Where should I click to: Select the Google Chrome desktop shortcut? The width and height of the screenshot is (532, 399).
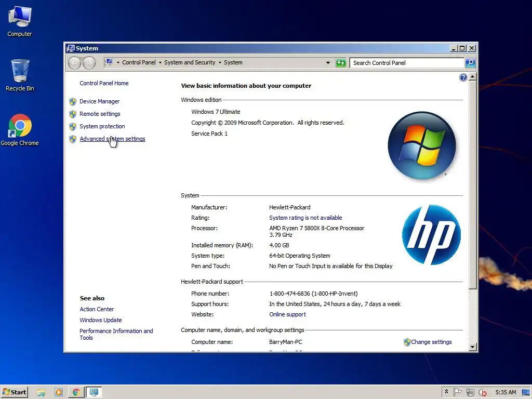click(x=20, y=130)
